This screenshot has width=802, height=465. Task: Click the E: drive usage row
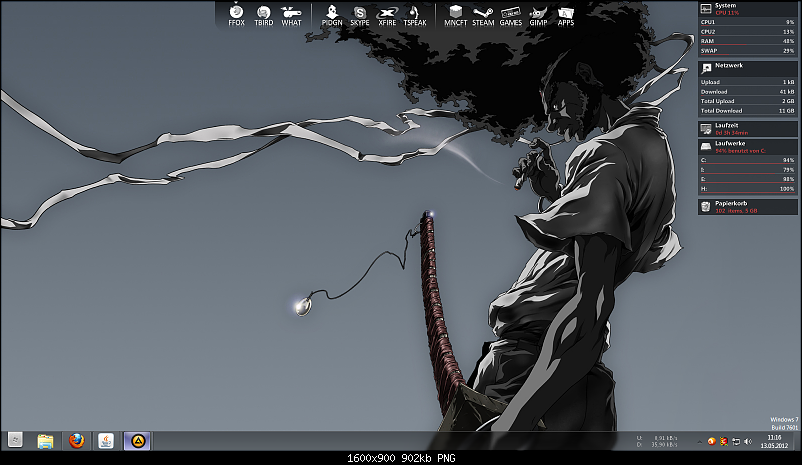coord(747,180)
